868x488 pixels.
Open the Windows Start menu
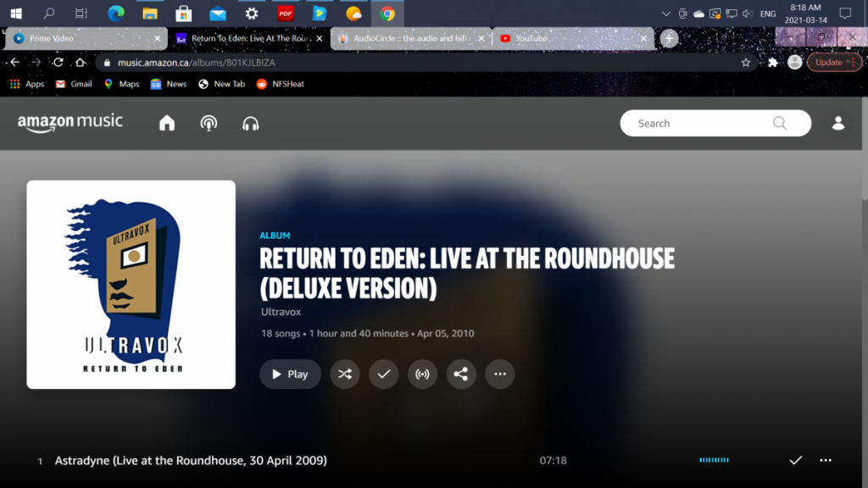coord(16,14)
